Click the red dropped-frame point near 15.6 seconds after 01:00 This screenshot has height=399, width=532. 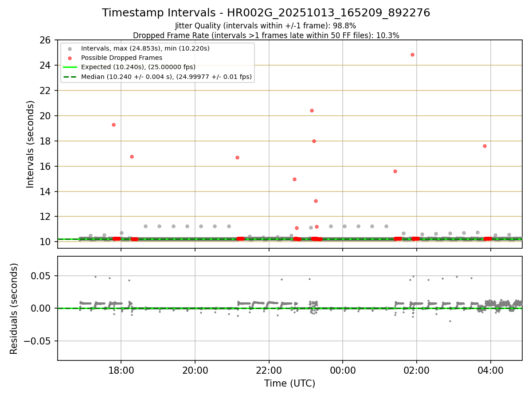point(395,171)
